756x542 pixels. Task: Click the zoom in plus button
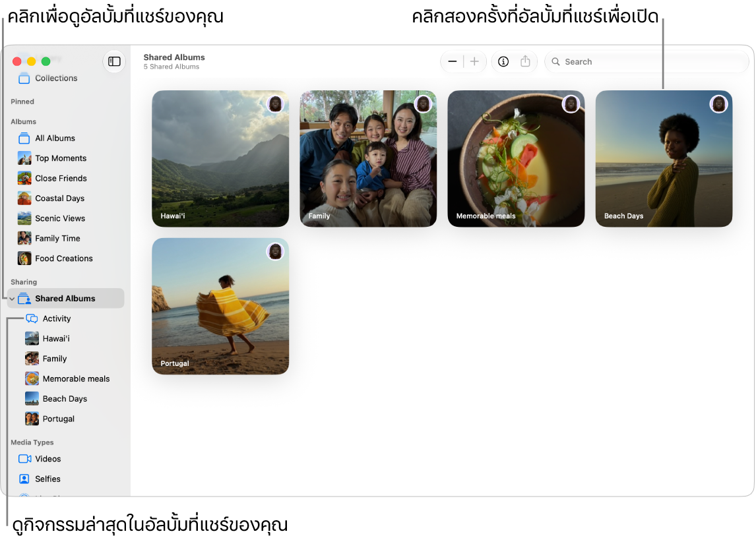coord(474,62)
